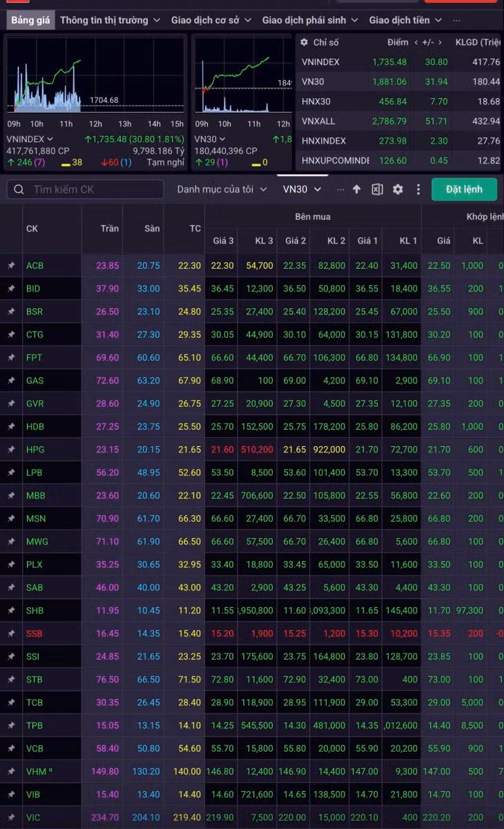Screen dimensions: 504x829
Task: Open price board settings gear
Action: (398, 189)
